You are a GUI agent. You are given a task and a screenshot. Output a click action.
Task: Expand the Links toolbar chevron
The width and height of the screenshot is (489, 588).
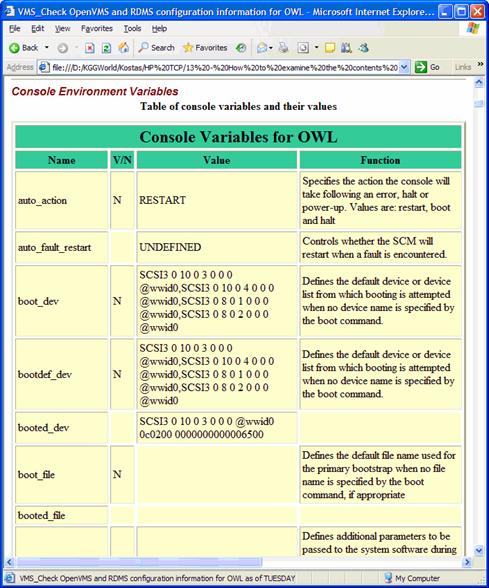tap(480, 64)
